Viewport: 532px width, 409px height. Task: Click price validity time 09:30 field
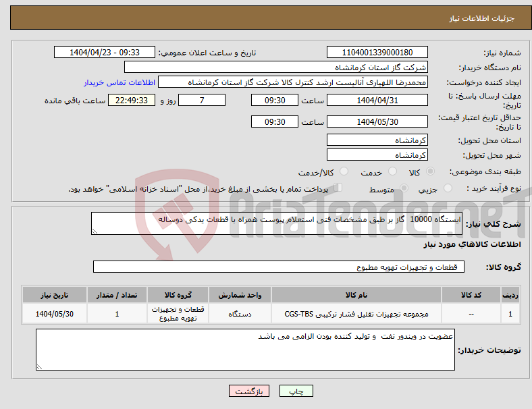(275, 121)
